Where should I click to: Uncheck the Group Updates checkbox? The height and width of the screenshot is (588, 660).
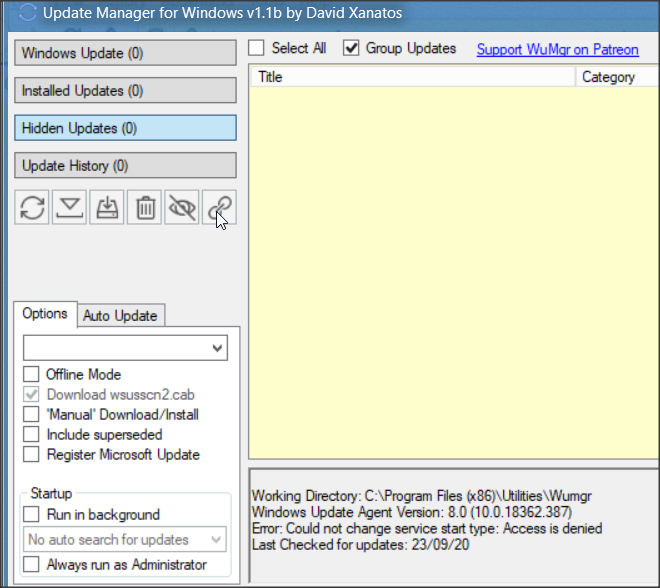(x=351, y=48)
